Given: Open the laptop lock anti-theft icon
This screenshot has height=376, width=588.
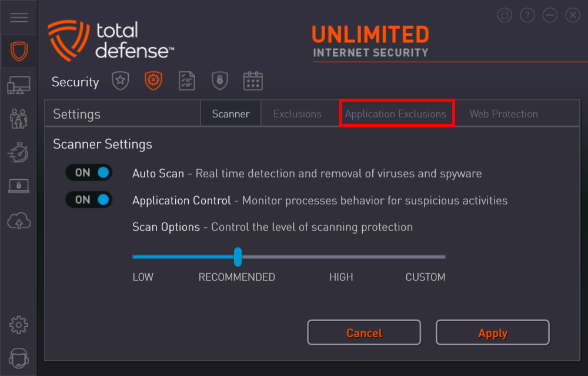Looking at the screenshot, I should [19, 186].
